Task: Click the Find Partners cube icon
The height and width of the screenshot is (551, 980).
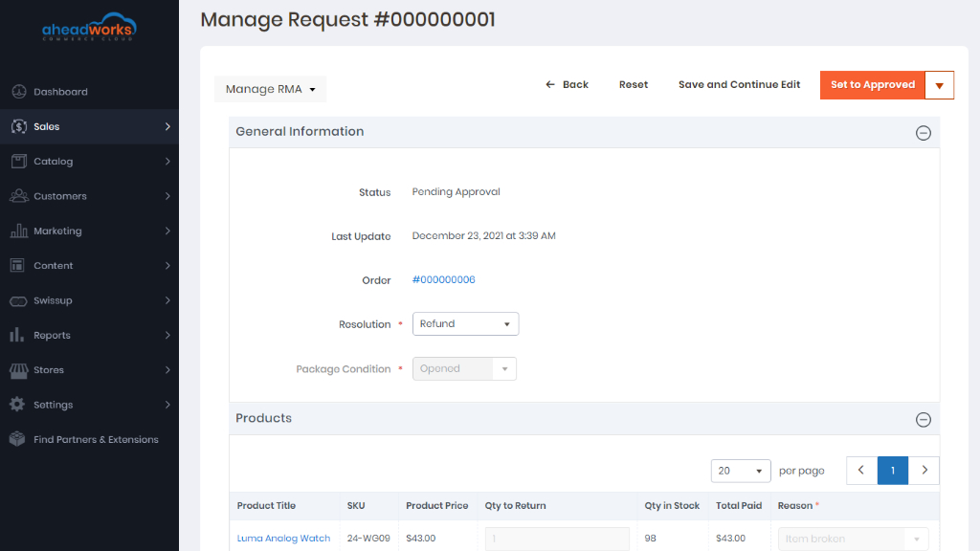Action: [17, 439]
